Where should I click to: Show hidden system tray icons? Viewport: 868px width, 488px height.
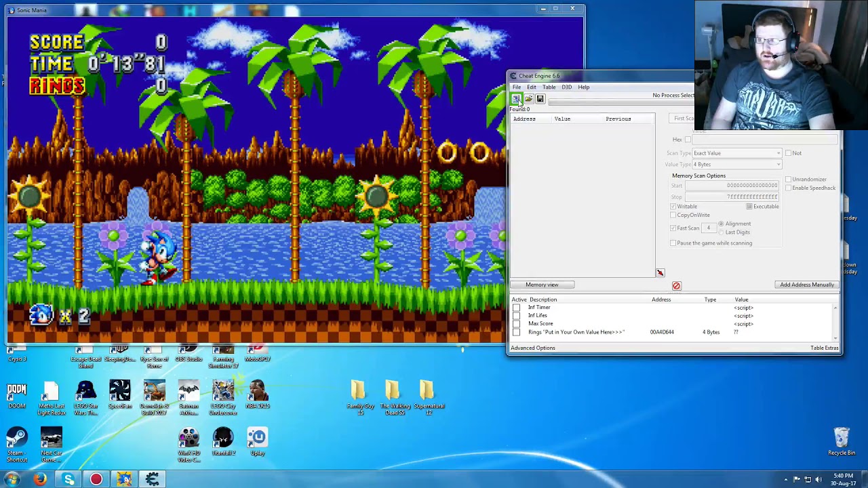[786, 480]
